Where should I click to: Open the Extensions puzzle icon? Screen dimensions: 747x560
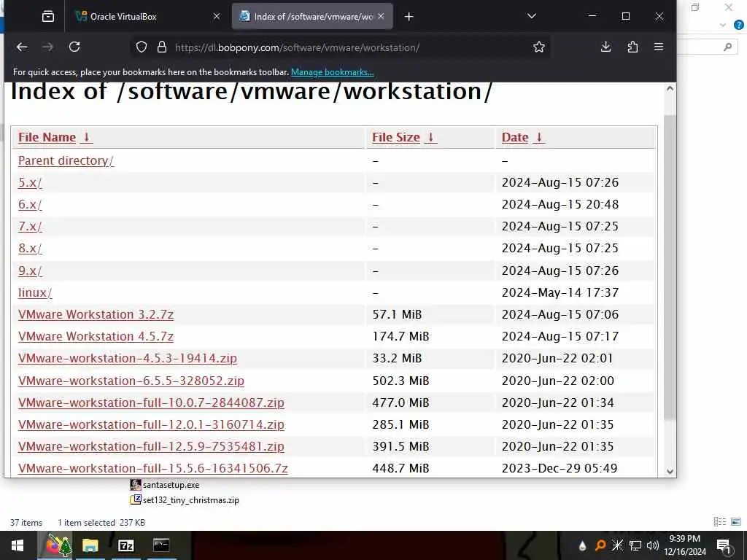pyautogui.click(x=632, y=47)
